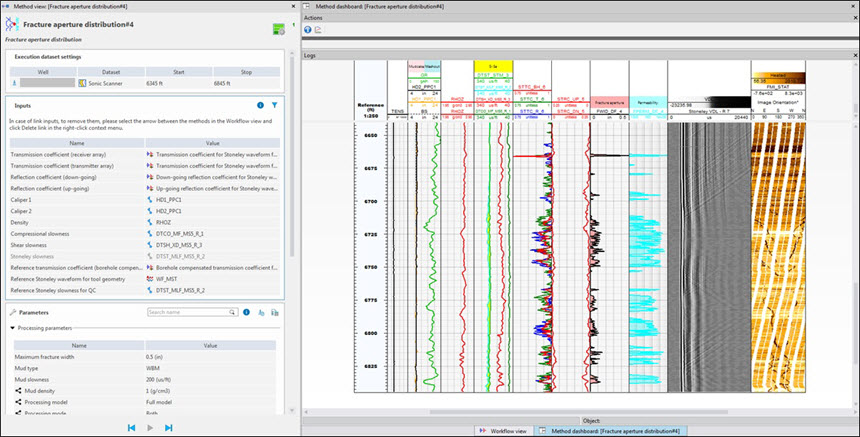Click the Inputs Value column header
860x437 pixels.
tap(212, 143)
